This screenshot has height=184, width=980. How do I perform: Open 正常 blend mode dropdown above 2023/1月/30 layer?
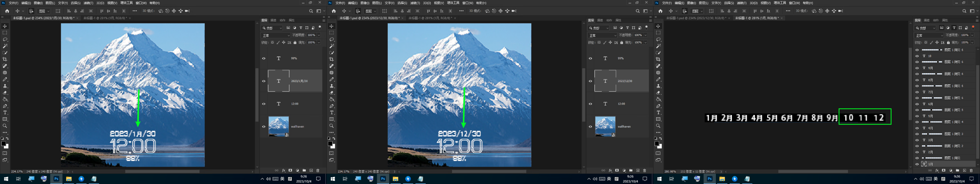276,35
